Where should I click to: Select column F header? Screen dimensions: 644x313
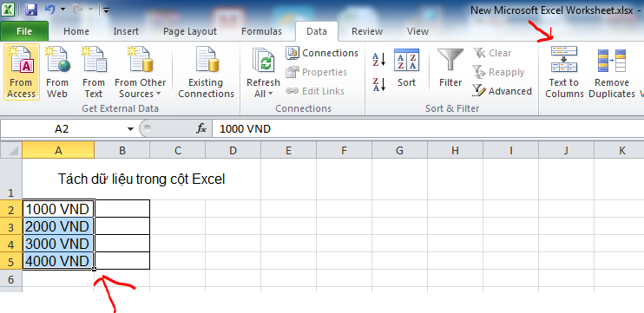(344, 150)
